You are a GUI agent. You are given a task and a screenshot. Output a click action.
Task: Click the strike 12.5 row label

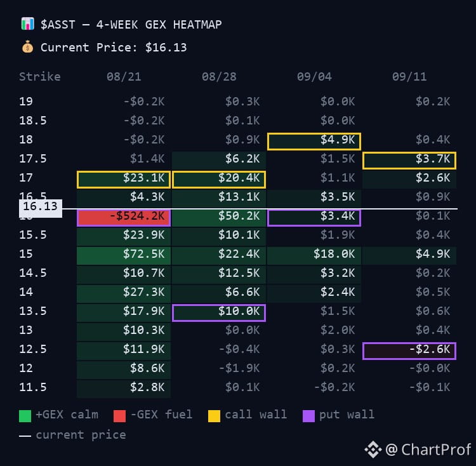tap(33, 349)
